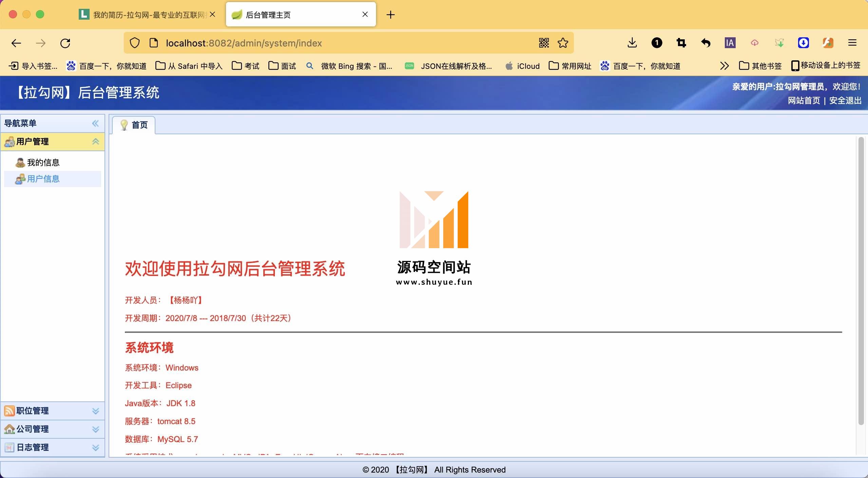
Task: Click the 系统环境 heading text
Action: [x=149, y=348]
